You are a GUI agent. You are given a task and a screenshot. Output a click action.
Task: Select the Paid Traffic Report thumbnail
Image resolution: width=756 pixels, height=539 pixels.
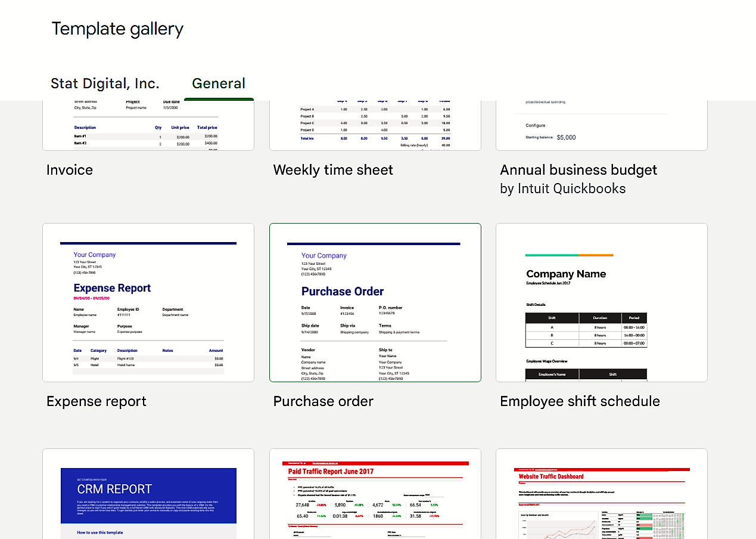pos(375,494)
